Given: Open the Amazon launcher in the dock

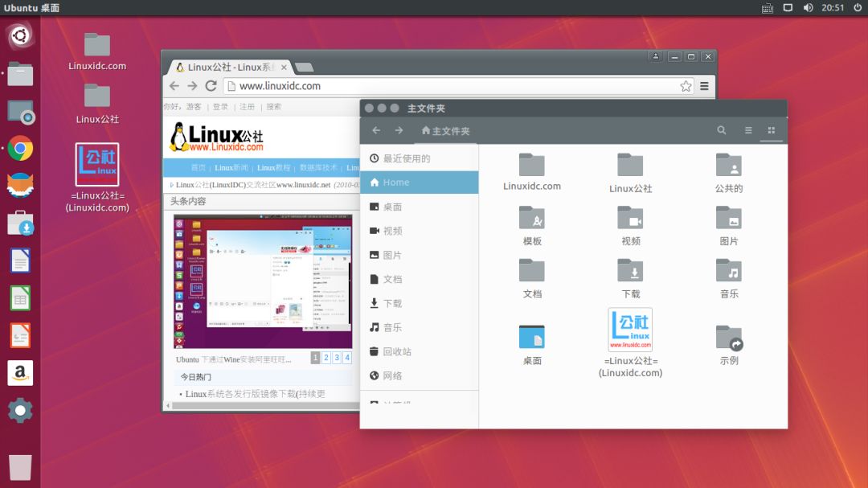Looking at the screenshot, I should [19, 373].
